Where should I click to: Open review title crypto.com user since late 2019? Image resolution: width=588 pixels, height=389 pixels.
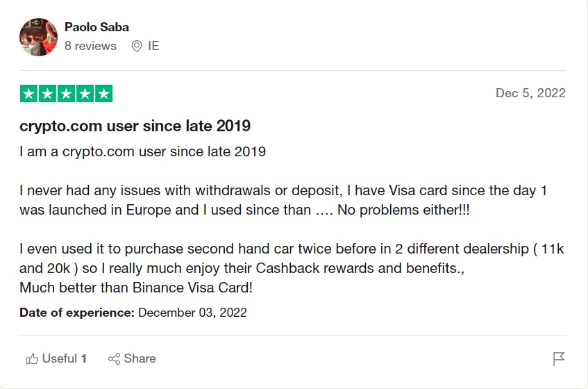(x=135, y=126)
